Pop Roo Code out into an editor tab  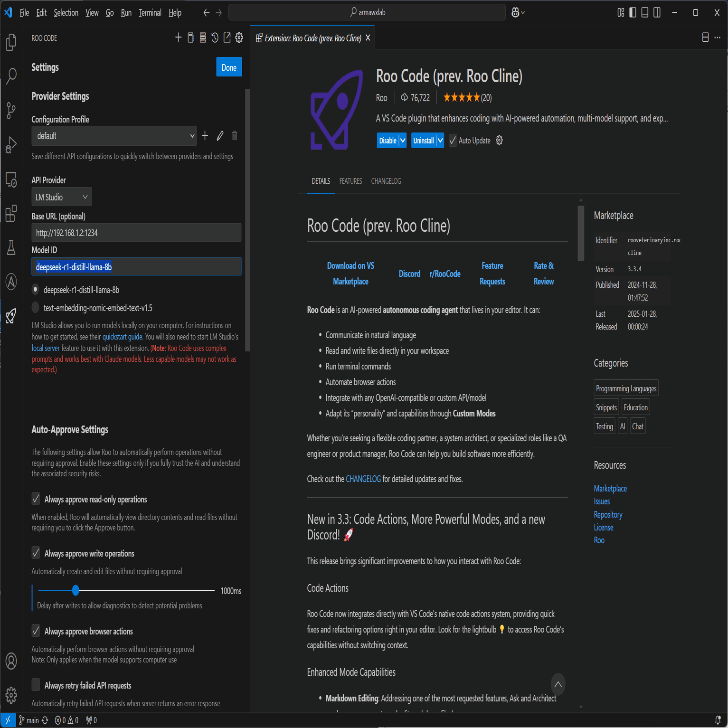(227, 38)
